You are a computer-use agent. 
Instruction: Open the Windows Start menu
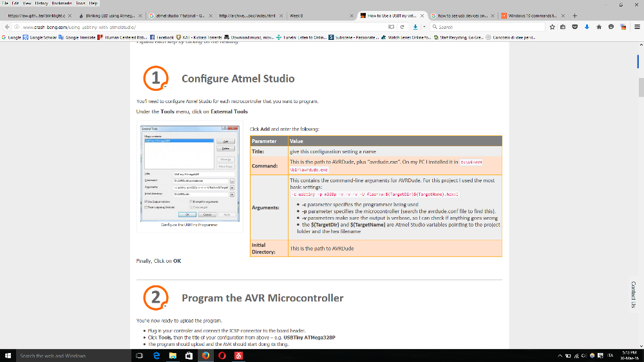[7, 356]
